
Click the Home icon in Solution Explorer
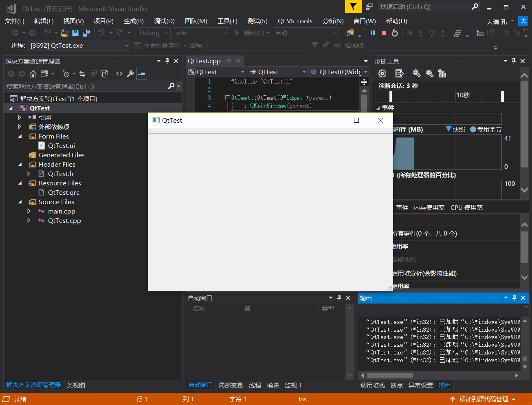[x=33, y=73]
